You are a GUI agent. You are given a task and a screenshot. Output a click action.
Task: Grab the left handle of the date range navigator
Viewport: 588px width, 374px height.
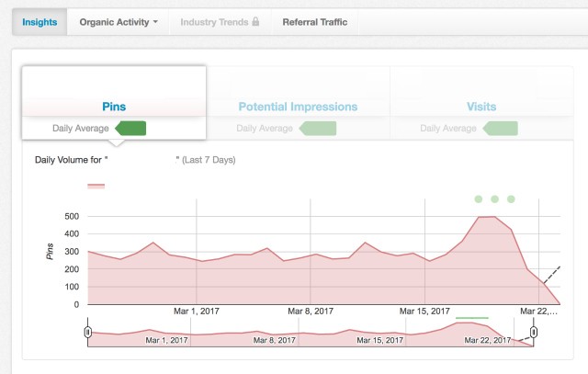[87, 332]
